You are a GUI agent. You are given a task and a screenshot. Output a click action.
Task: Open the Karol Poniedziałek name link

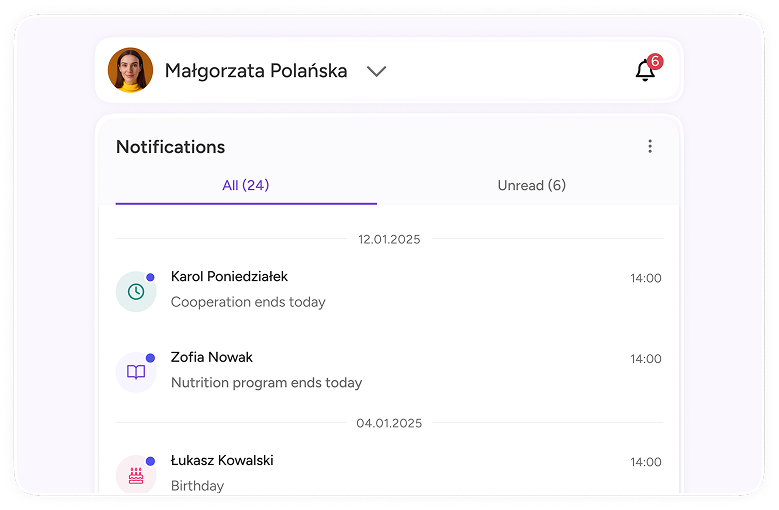pos(229,277)
